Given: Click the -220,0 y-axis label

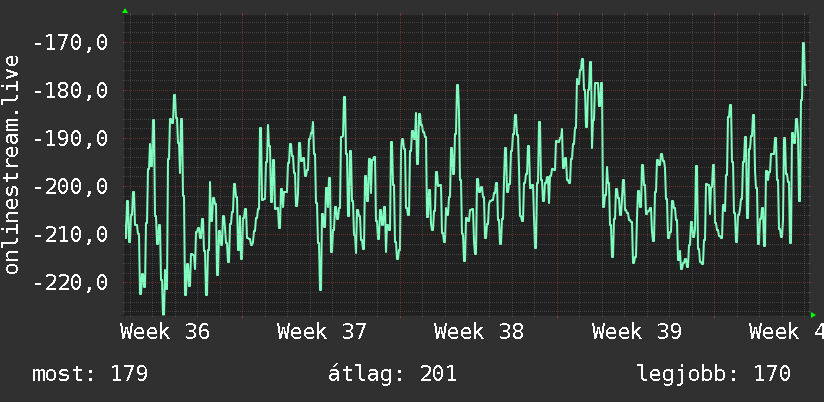Looking at the screenshot, I should (70, 283).
